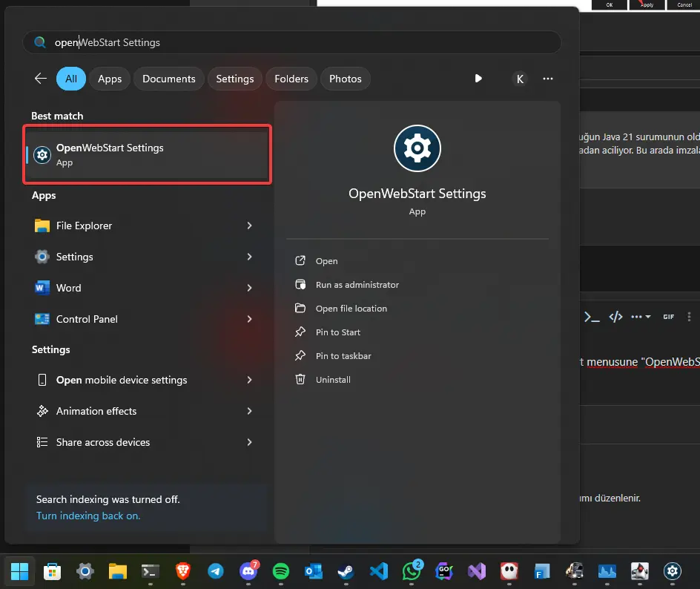Expand the Word result chevron
700x589 pixels.
250,288
